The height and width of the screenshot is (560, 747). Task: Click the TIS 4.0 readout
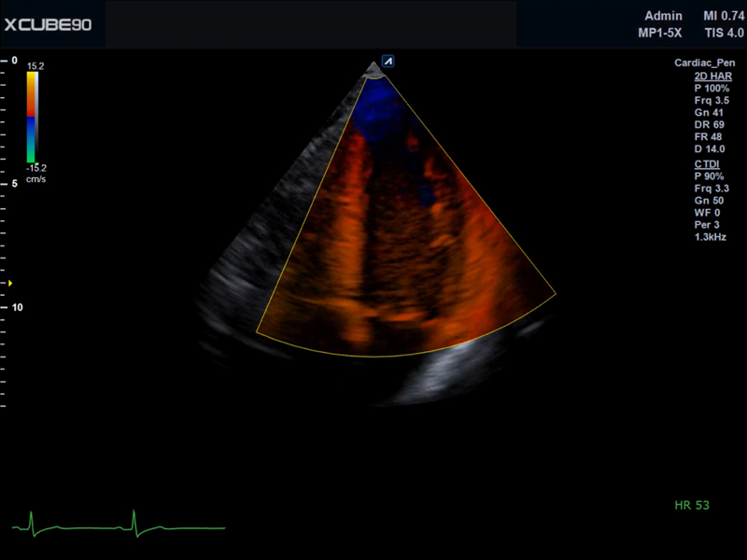point(725,33)
